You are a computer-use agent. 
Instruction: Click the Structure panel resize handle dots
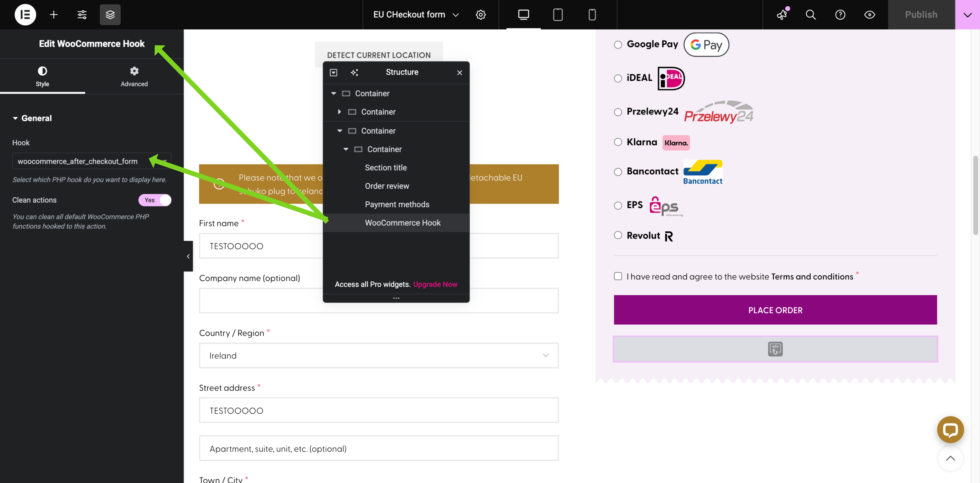[x=396, y=298]
